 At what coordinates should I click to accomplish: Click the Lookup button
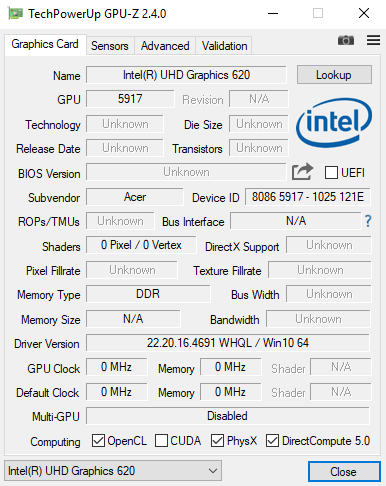point(334,75)
